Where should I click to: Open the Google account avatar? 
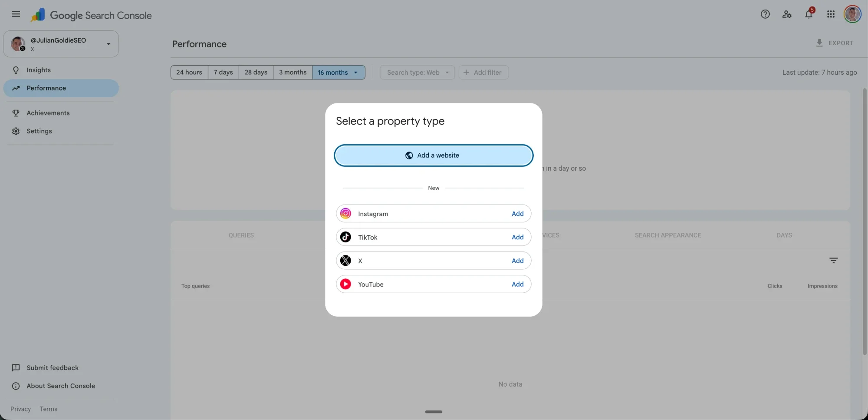pos(852,14)
